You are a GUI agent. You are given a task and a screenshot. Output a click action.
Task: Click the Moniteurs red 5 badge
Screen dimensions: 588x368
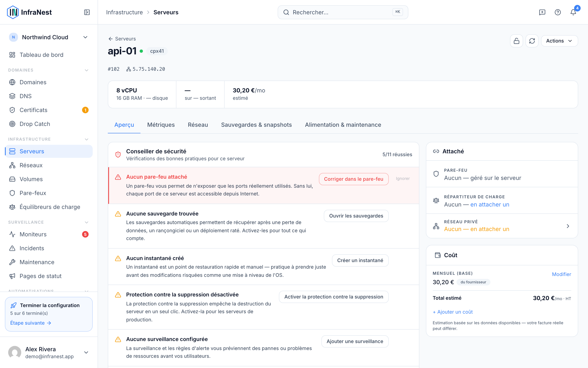pyautogui.click(x=85, y=234)
